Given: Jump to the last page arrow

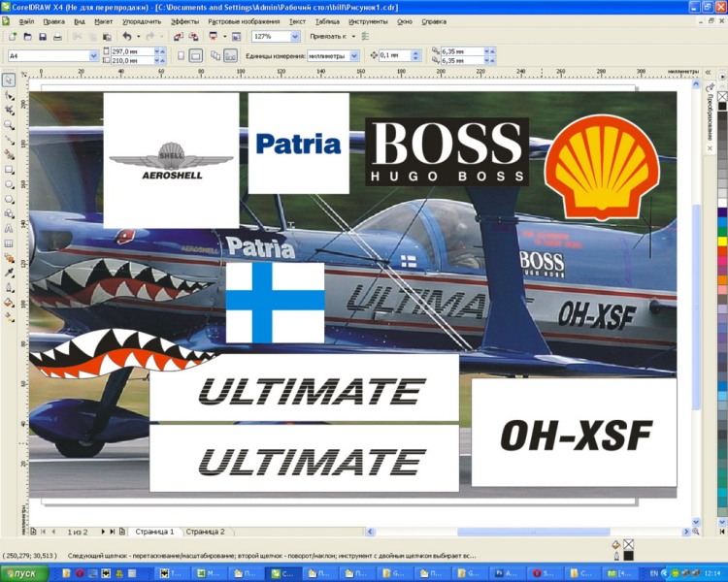Looking at the screenshot, I should (112, 532).
